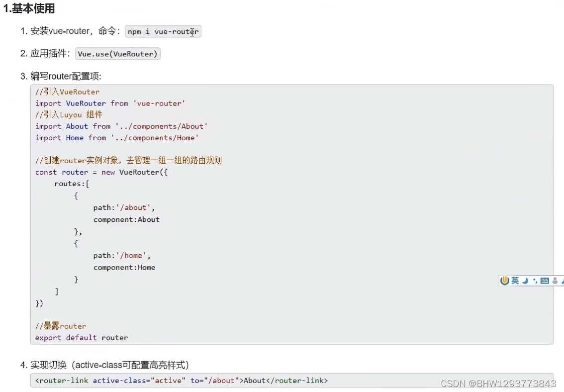Click the gray user account icon in IME bar
564x392 pixels.
[x=555, y=281]
